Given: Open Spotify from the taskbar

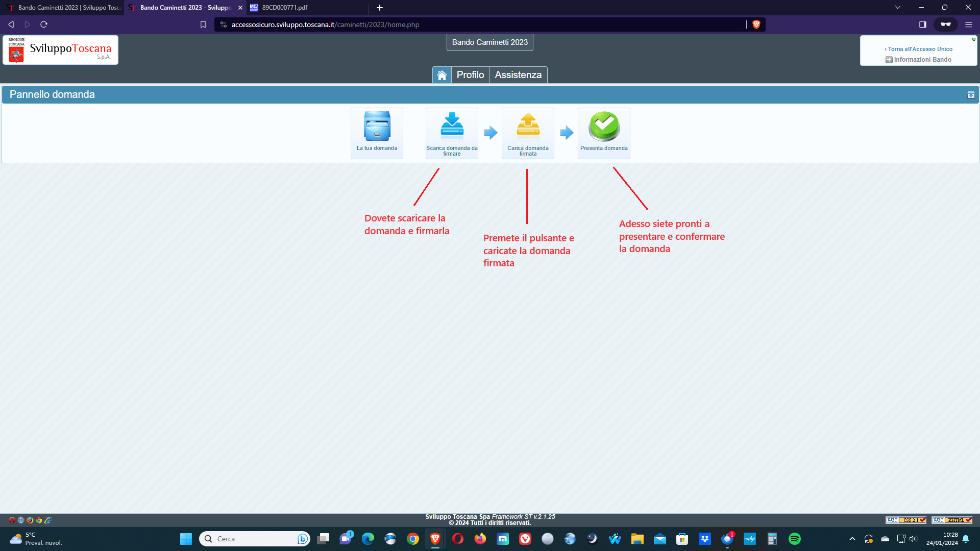Looking at the screenshot, I should 795,539.
